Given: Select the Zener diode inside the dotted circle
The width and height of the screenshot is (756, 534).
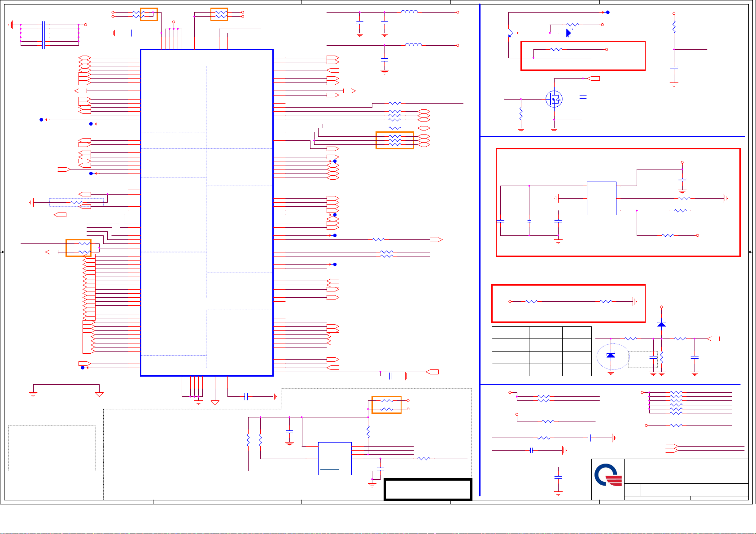Looking at the screenshot, I should point(611,356).
